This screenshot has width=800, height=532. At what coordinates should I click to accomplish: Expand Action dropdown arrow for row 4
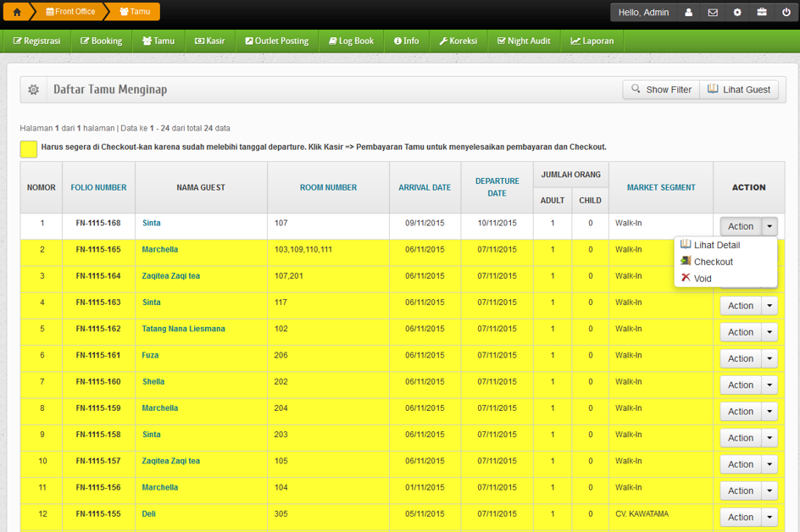pyautogui.click(x=769, y=306)
